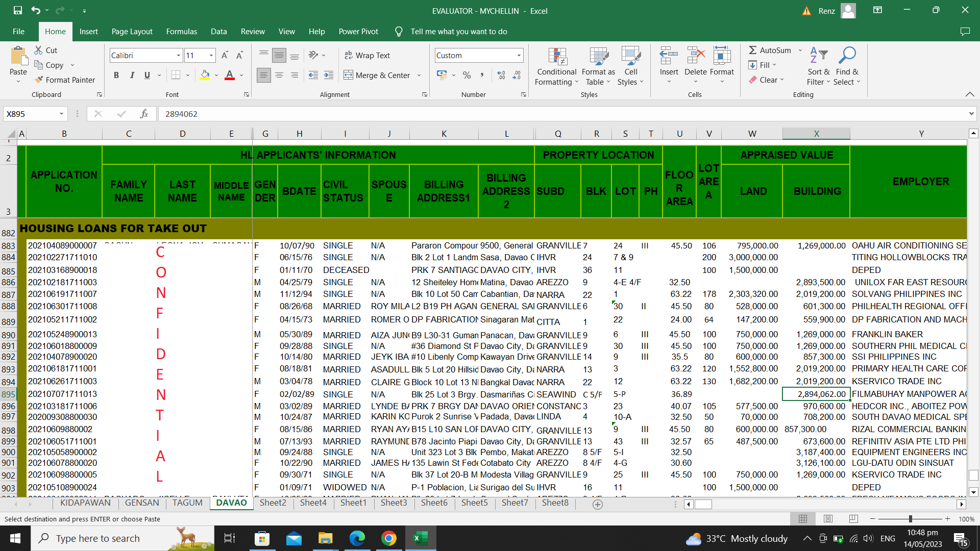Apply the red font color swatch
Screen dimensions: 980x551
[230, 76]
